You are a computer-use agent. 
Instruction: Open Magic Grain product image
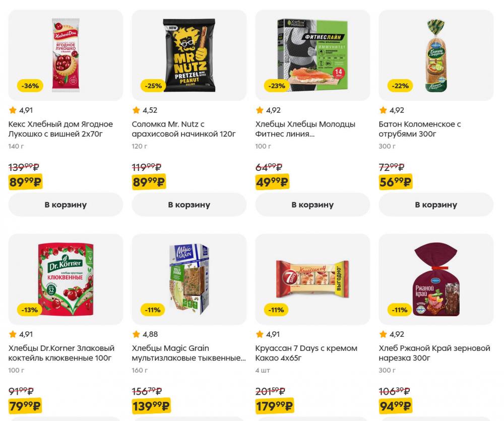(x=189, y=279)
